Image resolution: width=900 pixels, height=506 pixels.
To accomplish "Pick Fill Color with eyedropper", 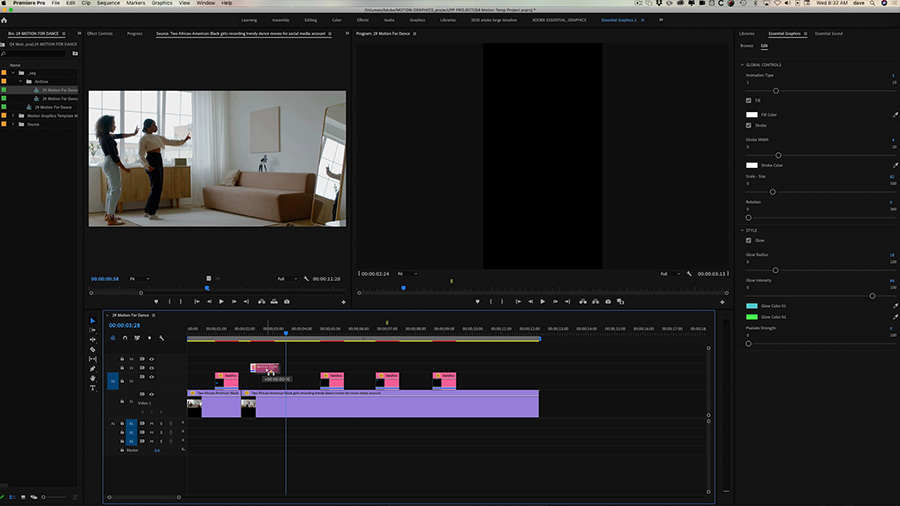I will (895, 115).
